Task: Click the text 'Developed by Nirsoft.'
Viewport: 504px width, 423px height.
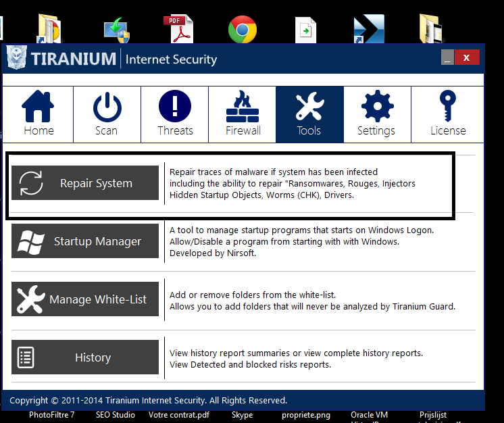Action: [213, 253]
